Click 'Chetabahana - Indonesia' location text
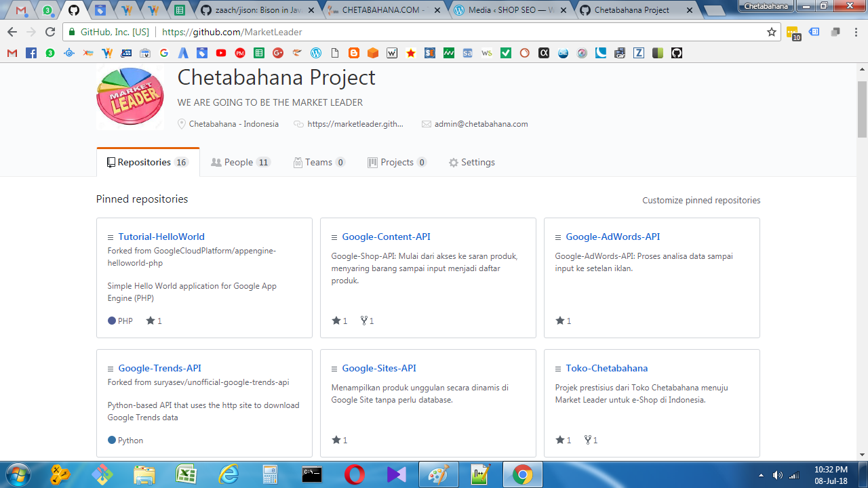This screenshot has height=488, width=868. pyautogui.click(x=233, y=124)
